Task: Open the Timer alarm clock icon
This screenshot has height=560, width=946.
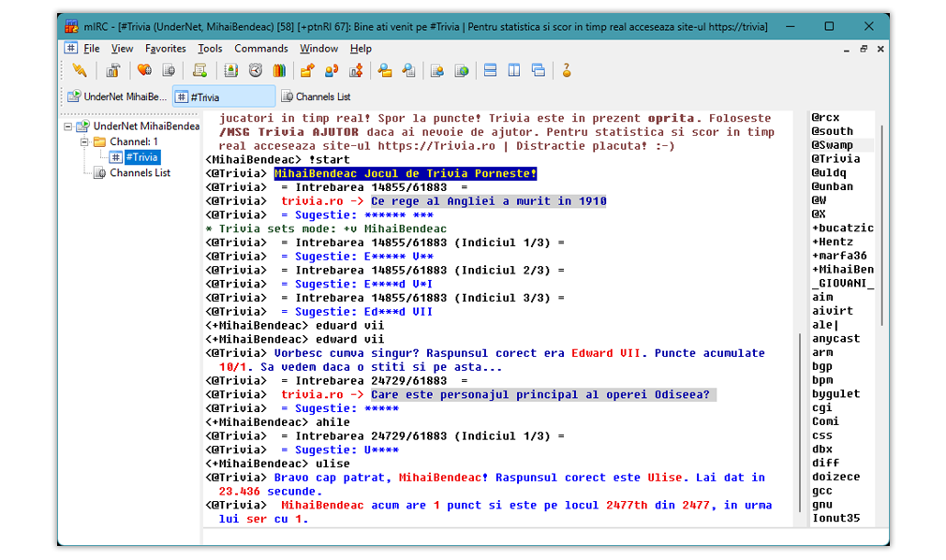Action: click(x=256, y=70)
